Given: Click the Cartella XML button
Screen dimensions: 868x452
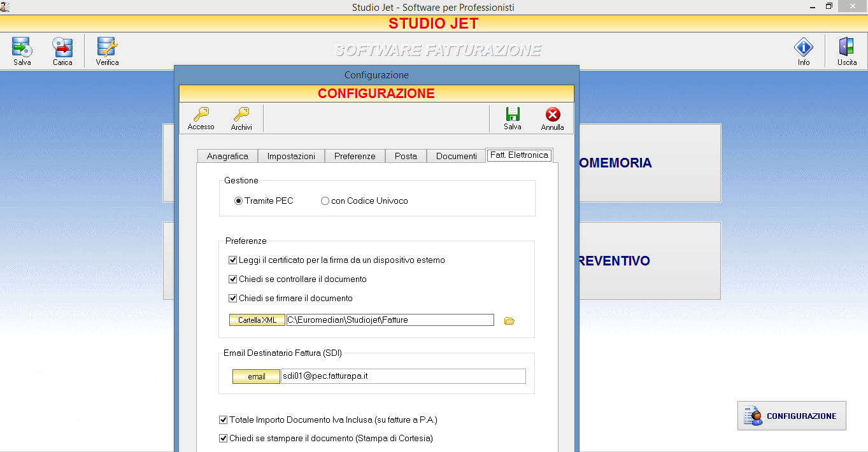Looking at the screenshot, I should [257, 320].
